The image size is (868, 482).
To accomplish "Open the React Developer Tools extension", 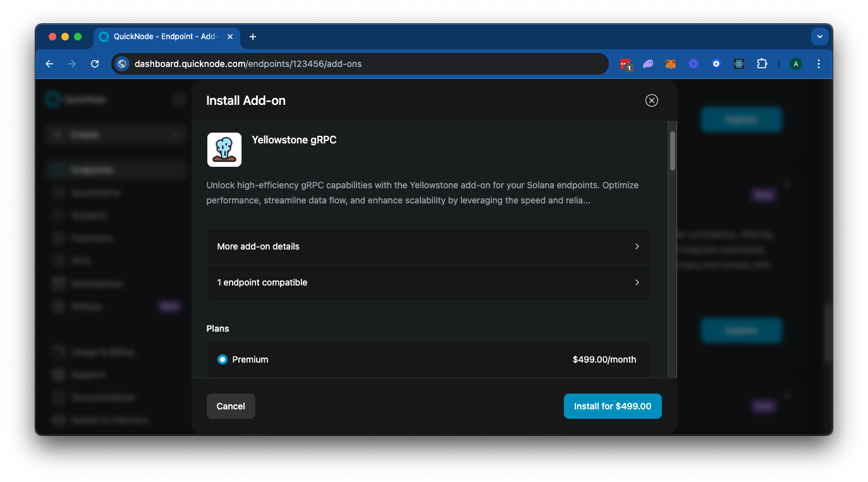I will point(739,64).
